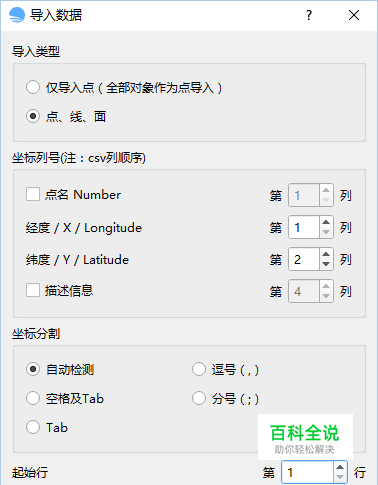Increase the Latitude column number

326,254
